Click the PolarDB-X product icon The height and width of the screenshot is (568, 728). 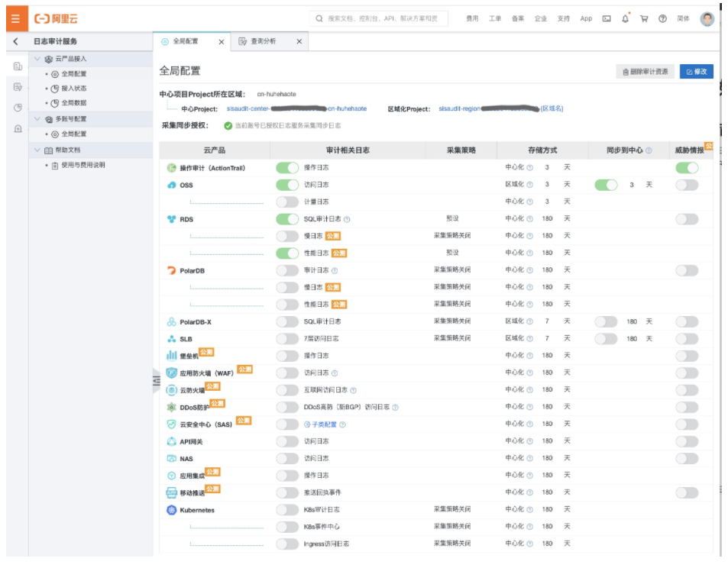tap(171, 321)
